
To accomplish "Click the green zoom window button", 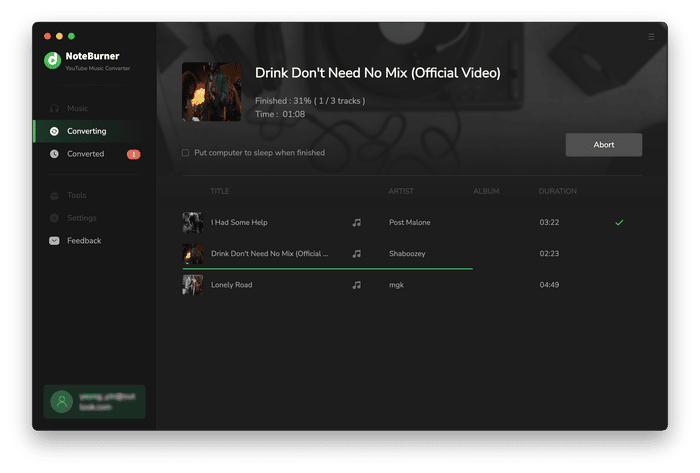I will tap(71, 36).
